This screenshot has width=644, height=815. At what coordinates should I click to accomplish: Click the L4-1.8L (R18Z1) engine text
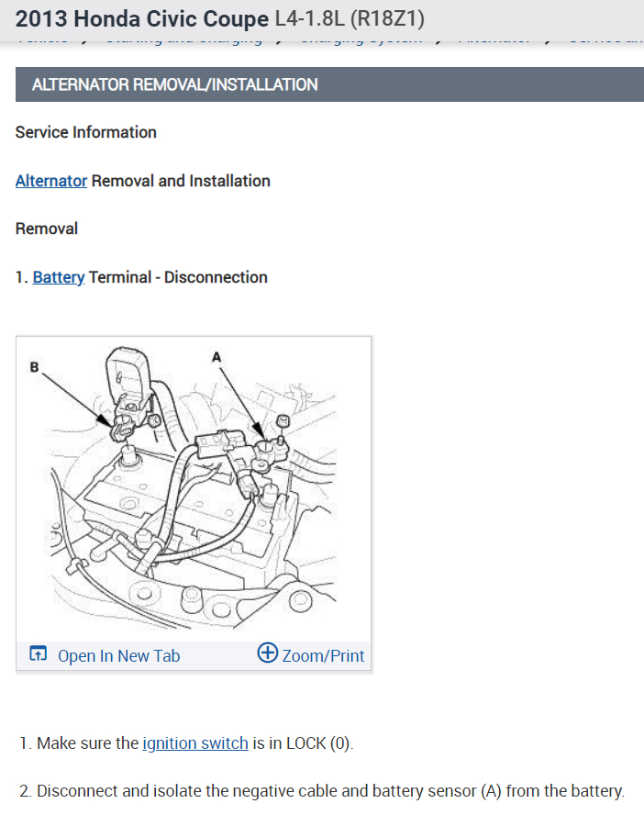click(x=350, y=18)
